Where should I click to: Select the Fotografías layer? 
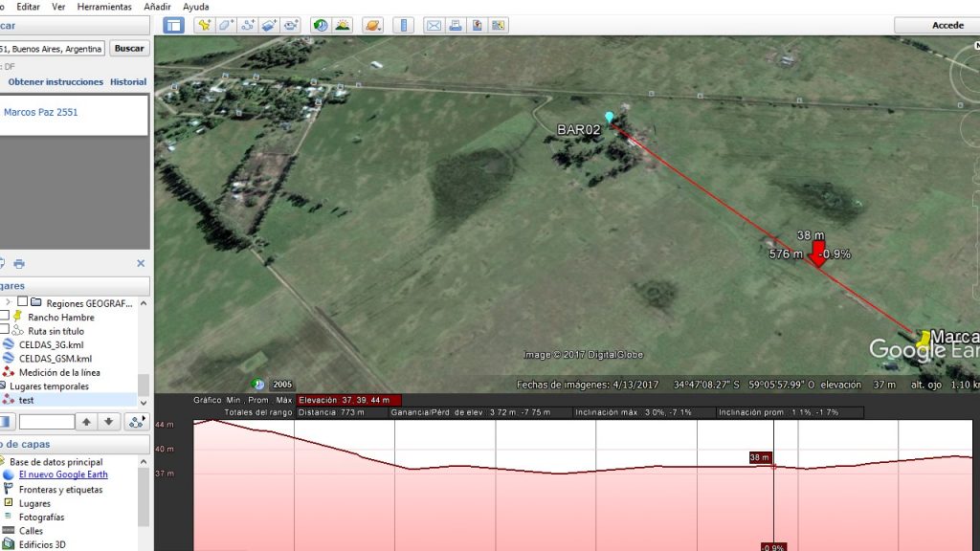(x=41, y=518)
